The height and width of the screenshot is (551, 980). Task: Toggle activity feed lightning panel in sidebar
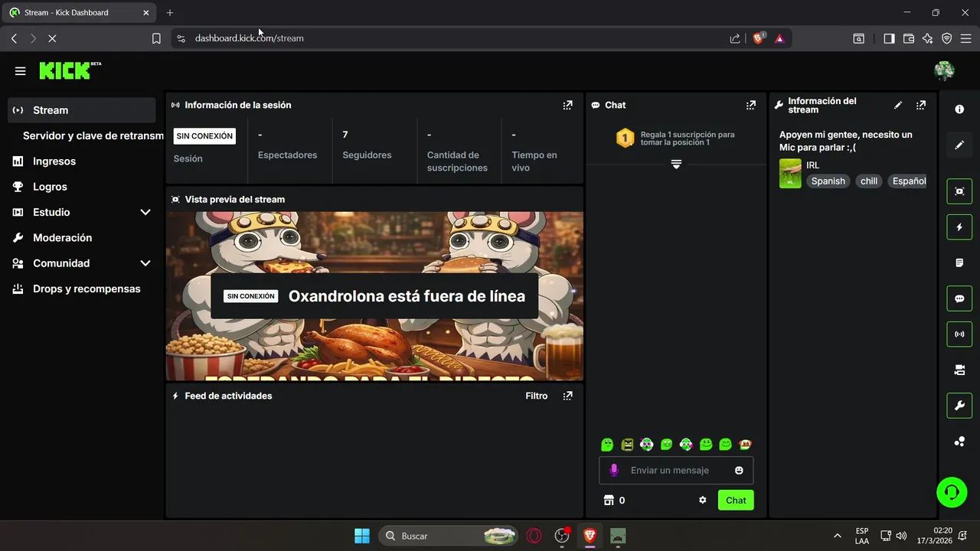959,227
